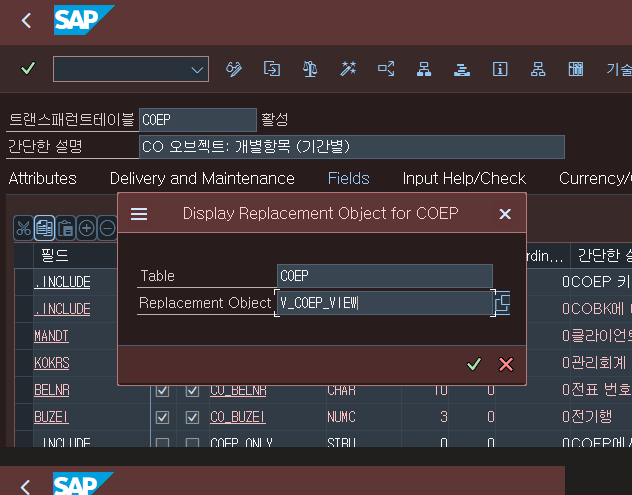Click the short description field
632x495 pixels.
tap(351, 147)
